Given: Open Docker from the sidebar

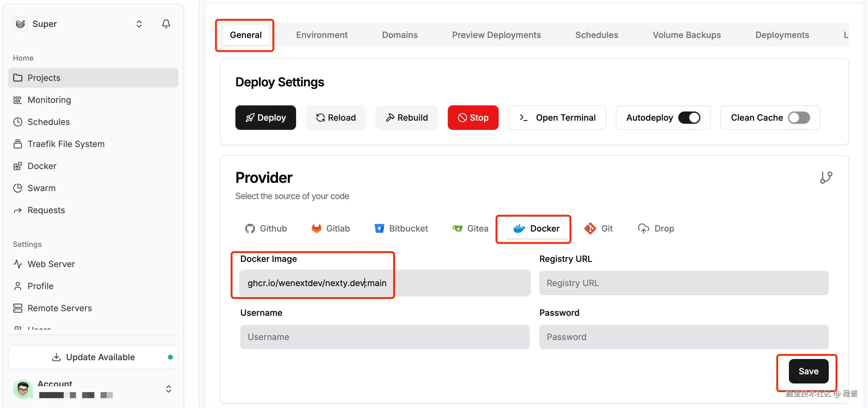Looking at the screenshot, I should tap(42, 166).
